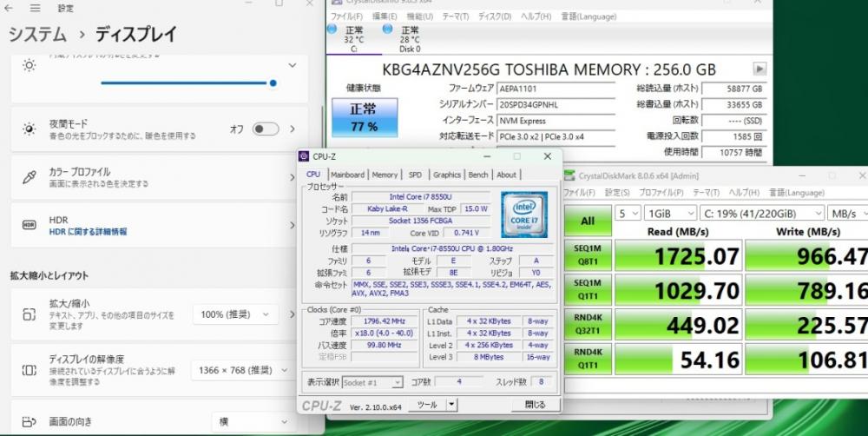Switch to the Mainboard tab
This screenshot has height=436, width=868.
coord(348,175)
